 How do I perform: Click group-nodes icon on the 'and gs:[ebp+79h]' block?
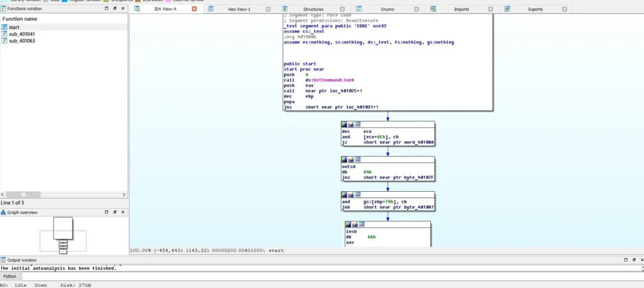tap(358, 195)
